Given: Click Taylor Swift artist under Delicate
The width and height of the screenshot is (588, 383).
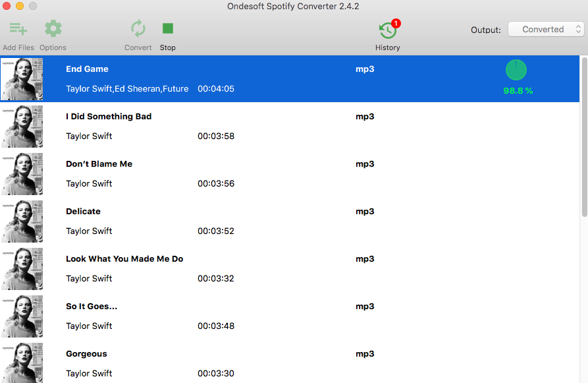Looking at the screenshot, I should click(x=89, y=231).
